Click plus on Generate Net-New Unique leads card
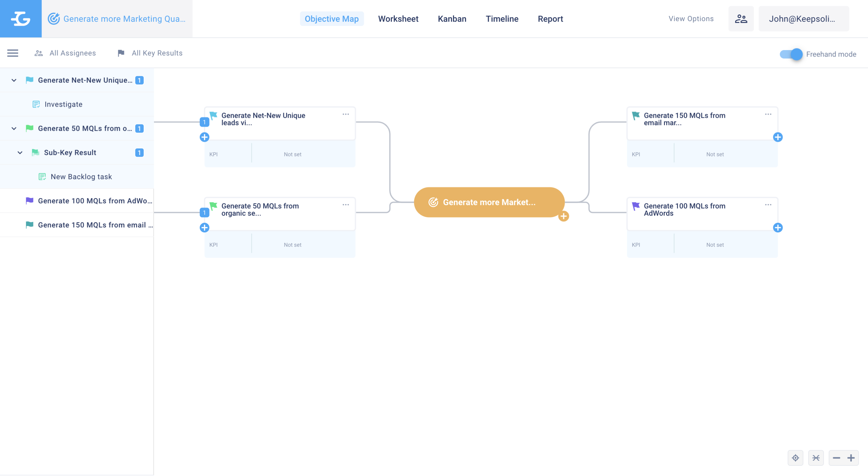Image resolution: width=868 pixels, height=476 pixels. pyautogui.click(x=205, y=137)
